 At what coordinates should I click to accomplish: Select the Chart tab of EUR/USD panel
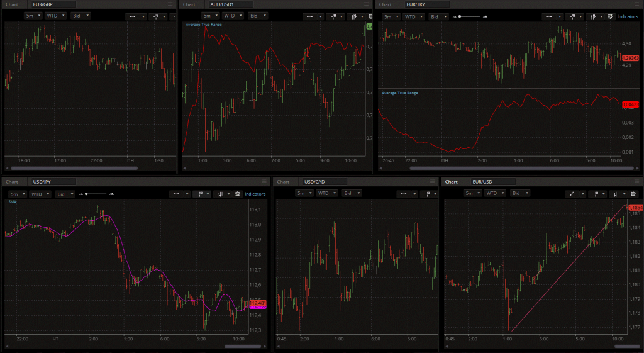point(452,182)
